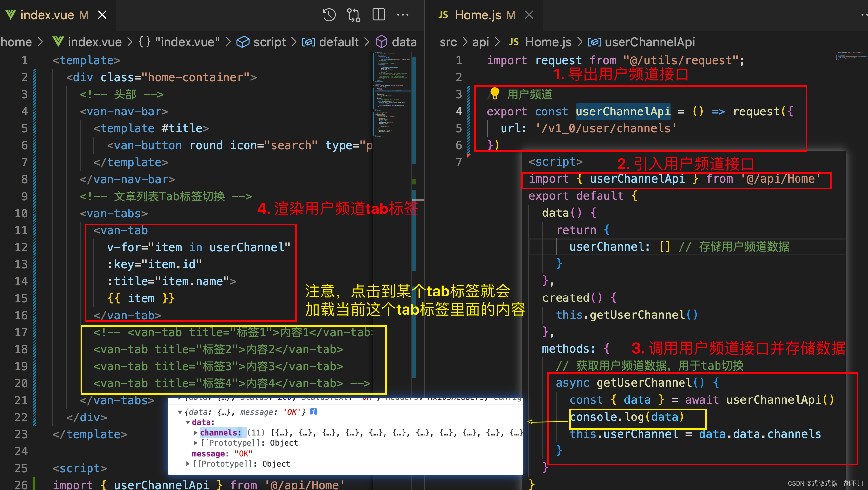This screenshot has width=868, height=490.
Task: Switch to the Home.js tab
Action: coord(478,15)
